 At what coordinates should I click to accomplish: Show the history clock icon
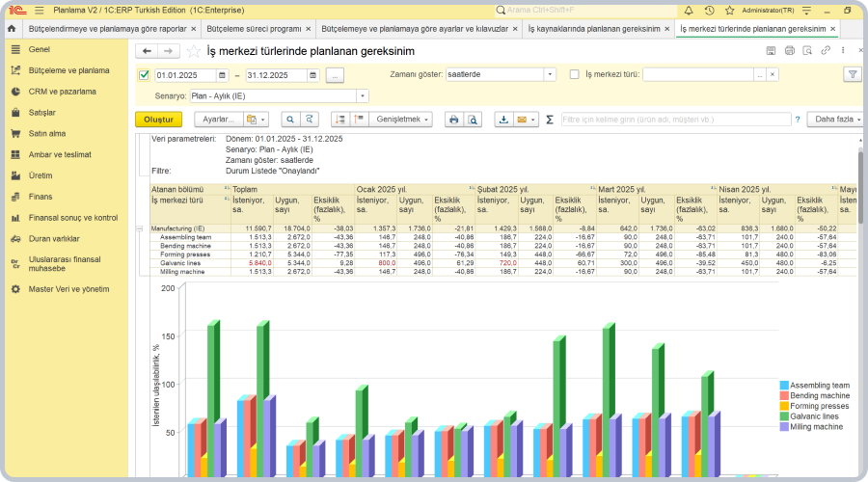click(709, 11)
